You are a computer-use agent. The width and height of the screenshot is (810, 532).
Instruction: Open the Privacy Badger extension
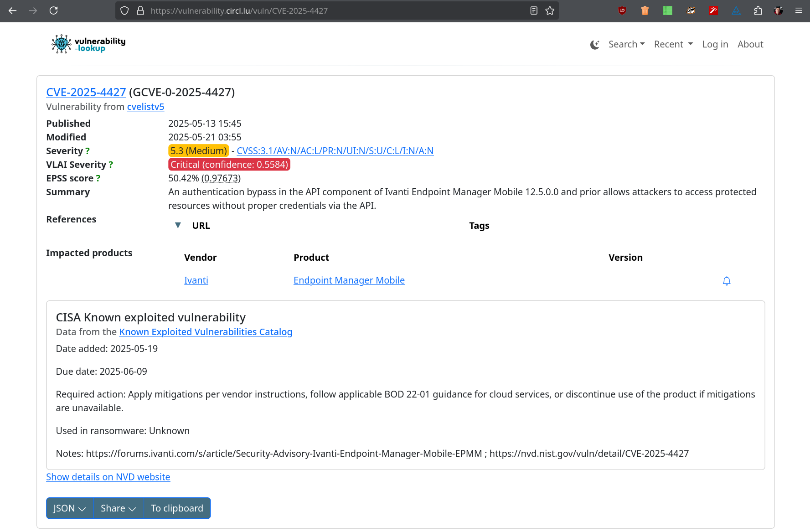pos(691,10)
